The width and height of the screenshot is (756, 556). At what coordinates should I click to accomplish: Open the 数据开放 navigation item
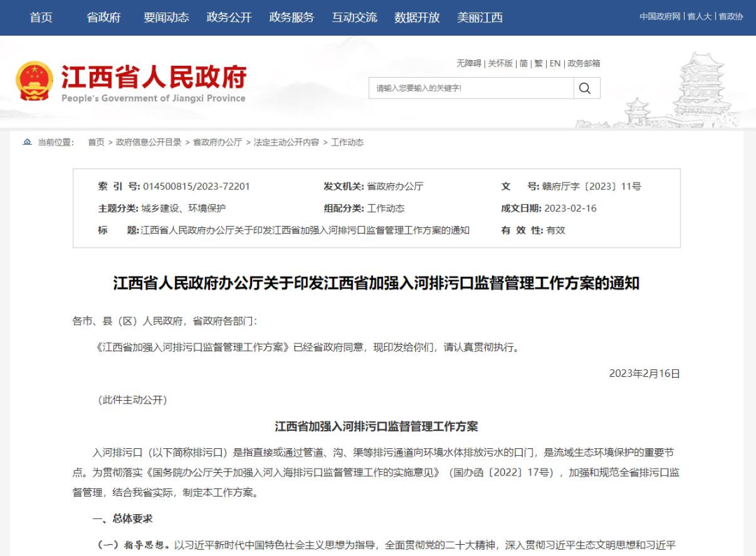coord(417,17)
